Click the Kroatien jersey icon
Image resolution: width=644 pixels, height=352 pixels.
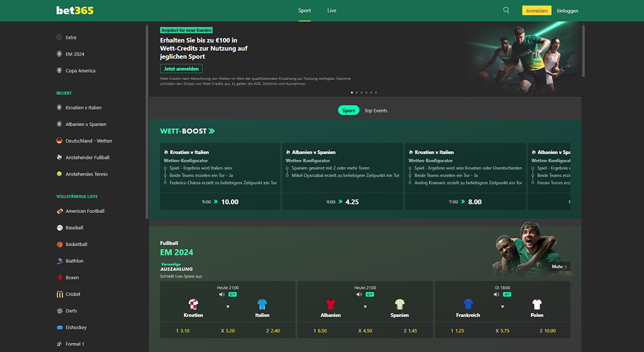193,304
